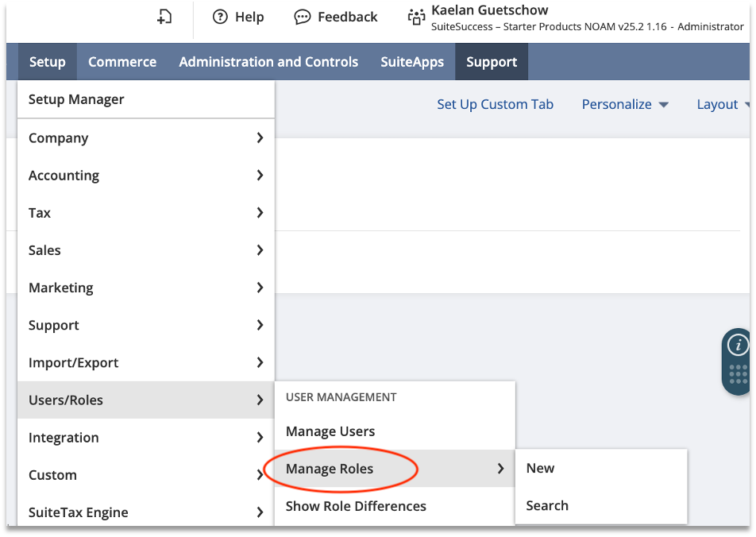Open the SuiteTax Engine submenu item
This screenshot has height=537, width=756.
click(146, 512)
